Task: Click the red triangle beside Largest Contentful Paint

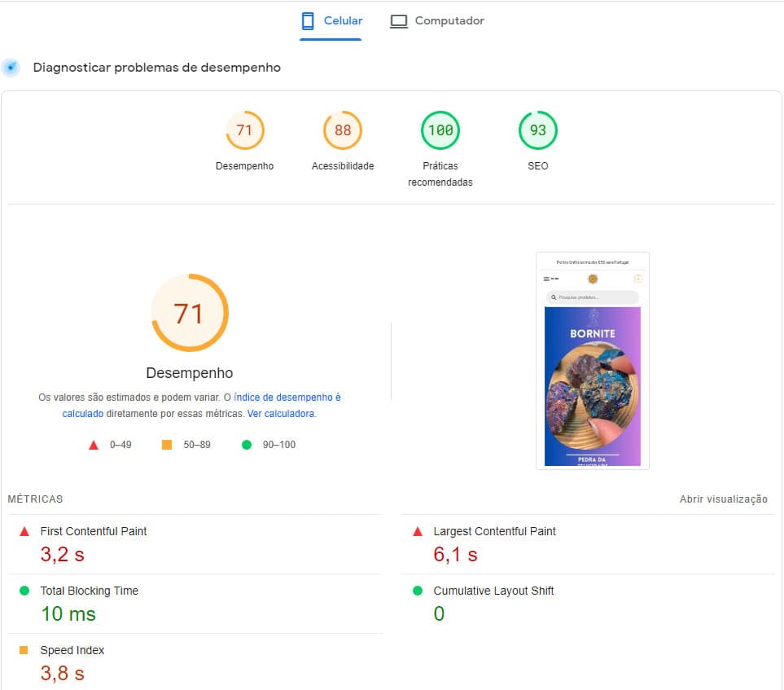Action: click(x=417, y=530)
